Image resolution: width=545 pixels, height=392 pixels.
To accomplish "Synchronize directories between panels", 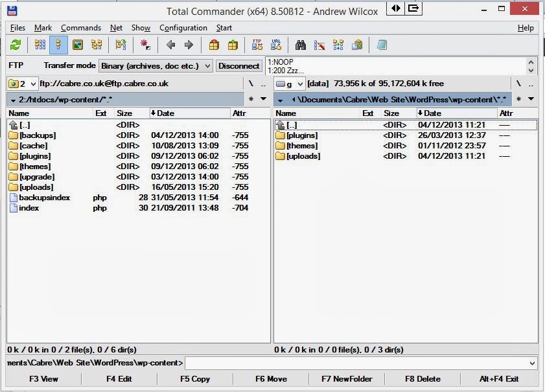I will (338, 45).
